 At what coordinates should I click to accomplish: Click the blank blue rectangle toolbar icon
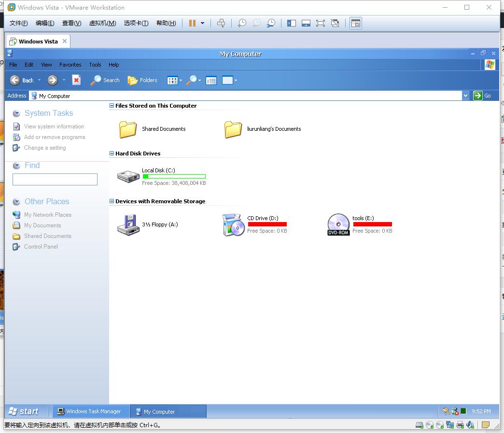[x=227, y=80]
